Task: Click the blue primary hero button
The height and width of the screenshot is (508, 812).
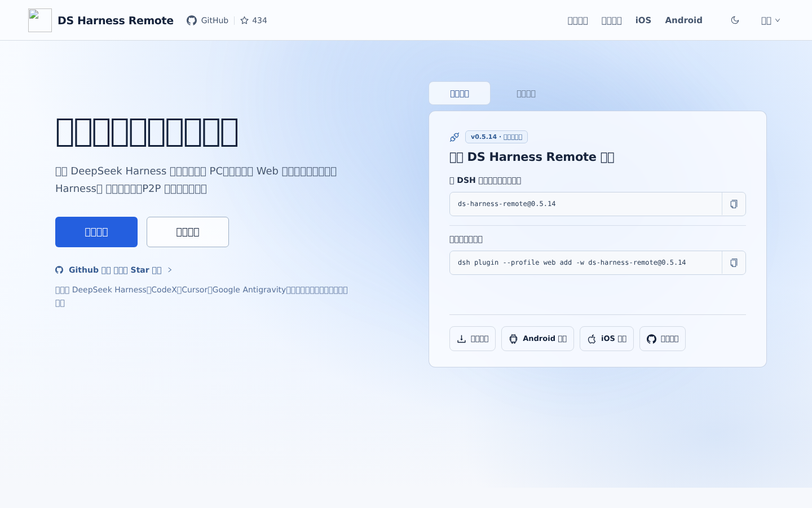Action: (x=96, y=232)
